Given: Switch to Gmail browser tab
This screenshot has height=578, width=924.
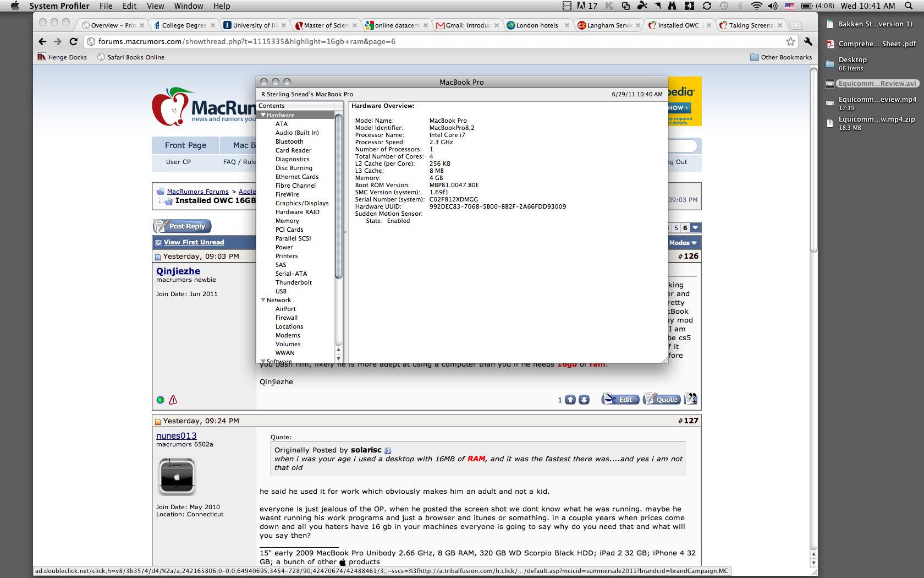Looking at the screenshot, I should pyautogui.click(x=468, y=25).
